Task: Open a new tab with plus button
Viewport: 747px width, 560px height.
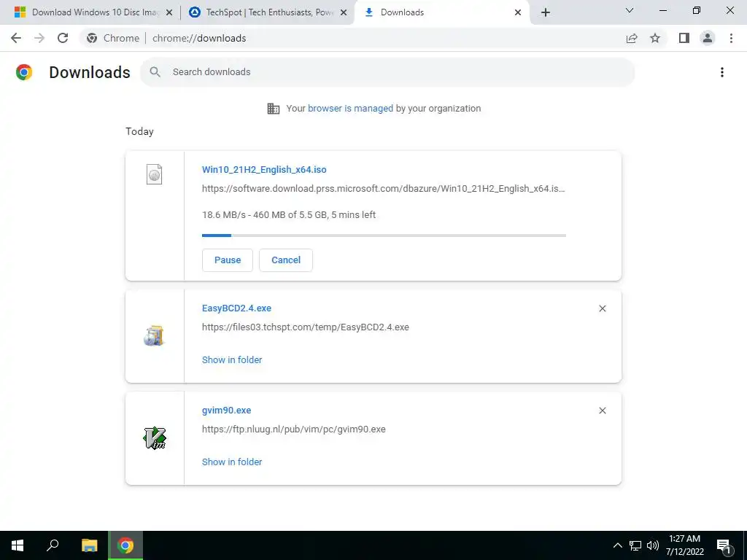Action: pyautogui.click(x=546, y=12)
